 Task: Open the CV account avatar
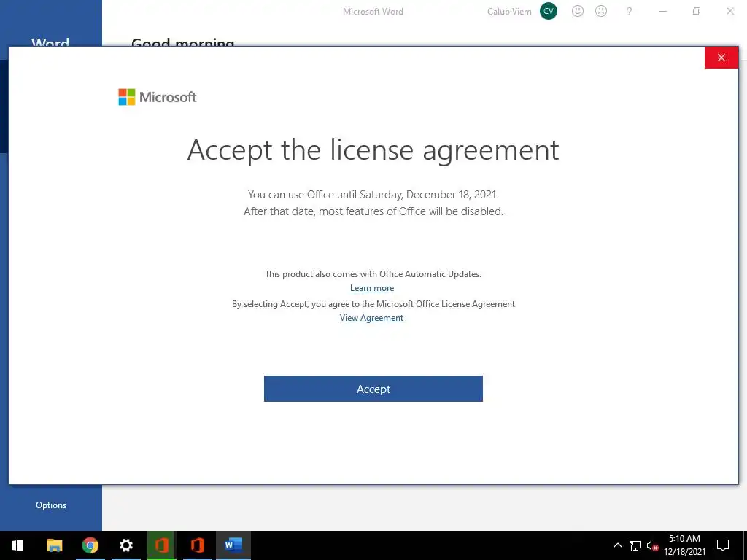coord(549,11)
